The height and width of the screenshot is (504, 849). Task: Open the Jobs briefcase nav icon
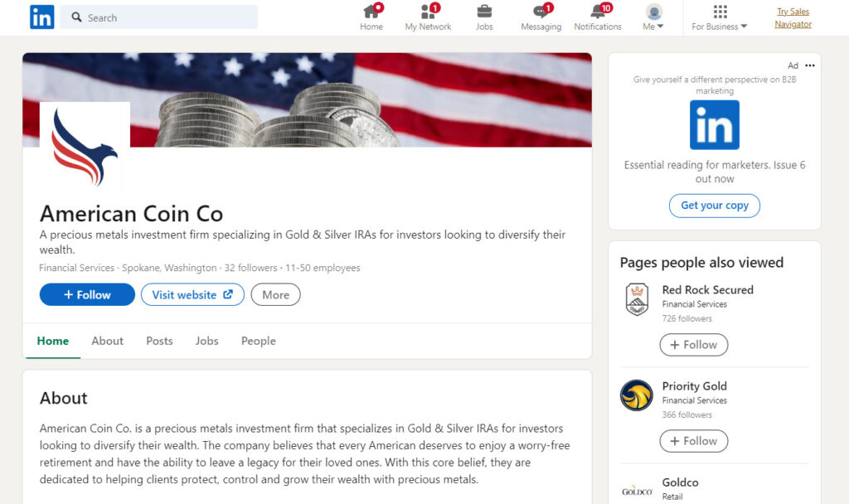pyautogui.click(x=484, y=17)
